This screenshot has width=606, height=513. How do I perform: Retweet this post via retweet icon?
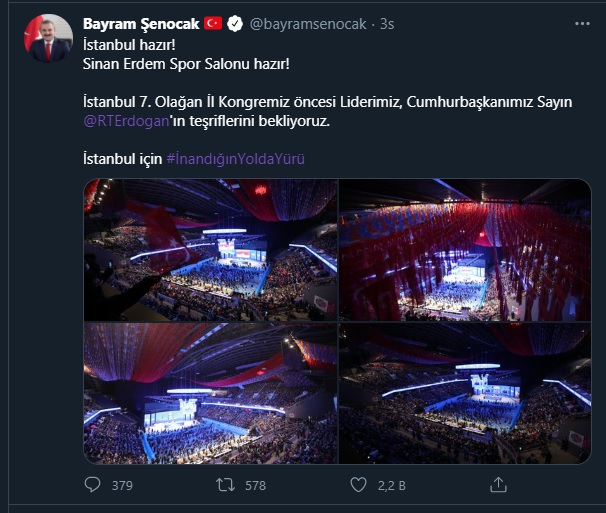pyautogui.click(x=225, y=485)
